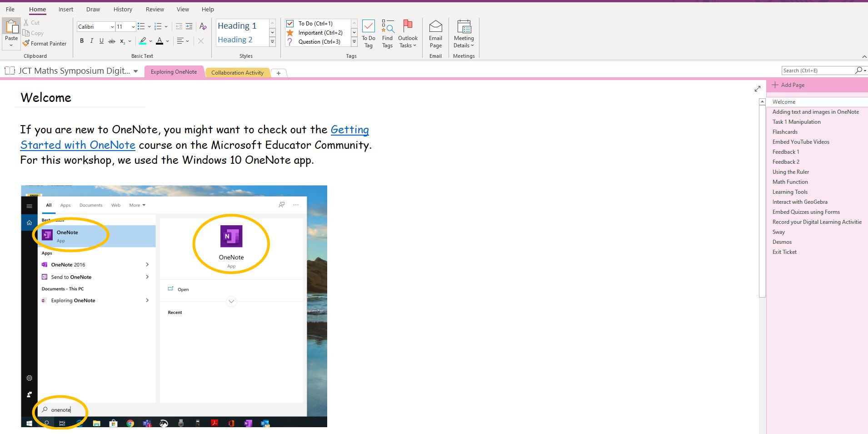868x434 pixels.
Task: Open the View ribbon tab
Action: tap(183, 9)
